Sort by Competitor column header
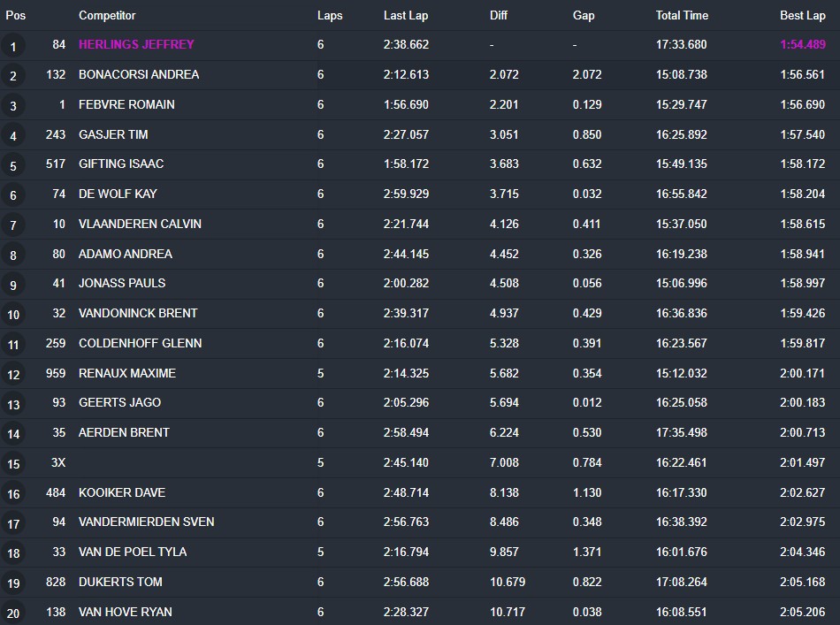 click(x=107, y=16)
